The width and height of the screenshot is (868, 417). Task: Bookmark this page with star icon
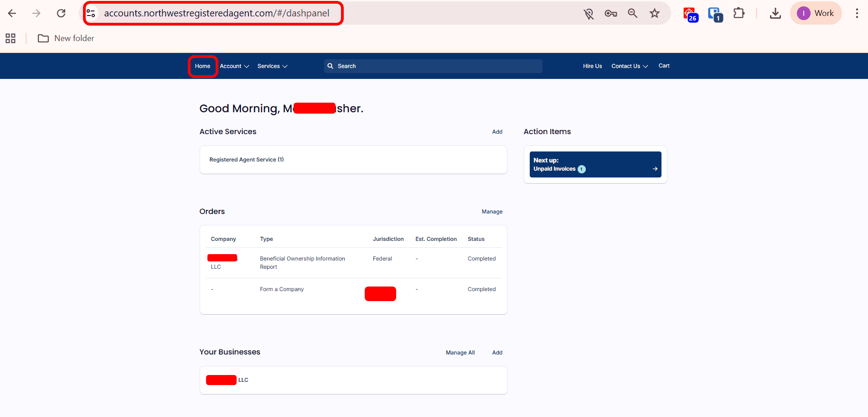point(655,13)
